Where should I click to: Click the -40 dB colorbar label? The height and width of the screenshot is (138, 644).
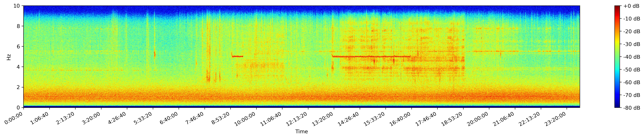click(632, 57)
